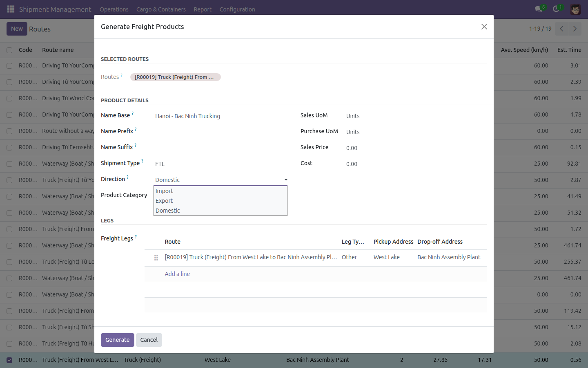Edit the Cost value

tap(416, 164)
